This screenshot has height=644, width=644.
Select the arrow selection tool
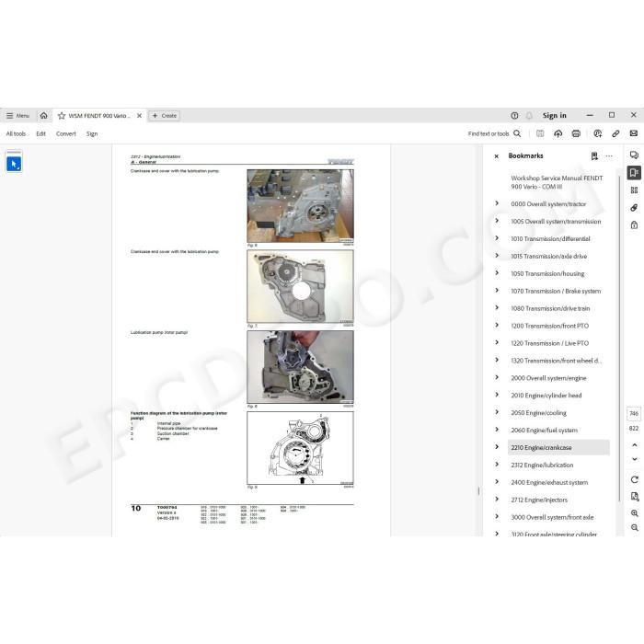(x=14, y=164)
